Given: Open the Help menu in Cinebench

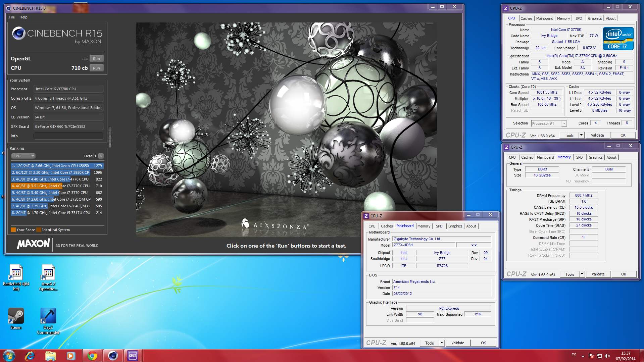Looking at the screenshot, I should pos(23,17).
